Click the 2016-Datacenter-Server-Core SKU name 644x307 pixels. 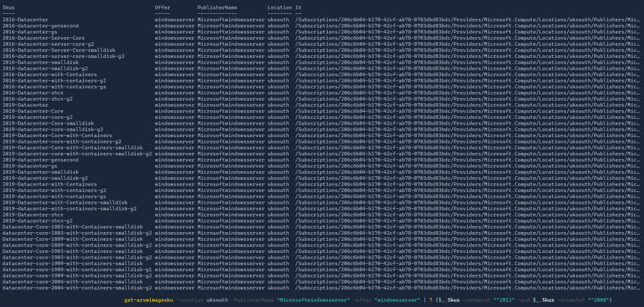pos(35,38)
